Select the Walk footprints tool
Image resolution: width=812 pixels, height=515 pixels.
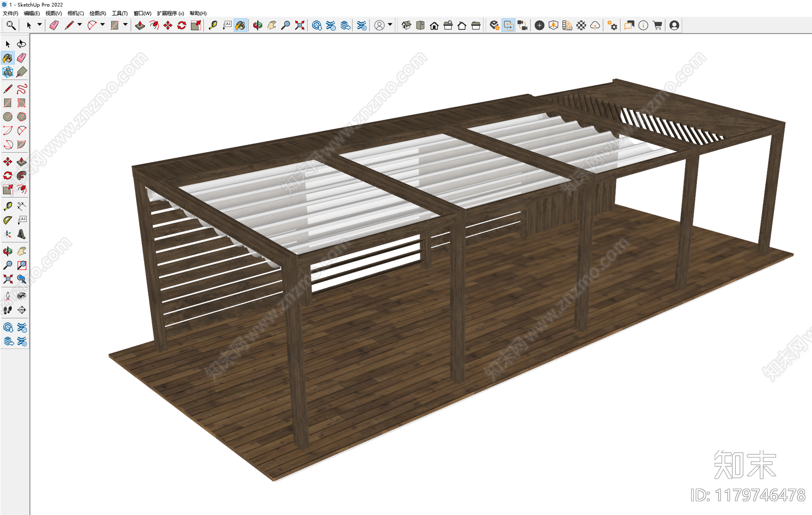(x=8, y=310)
